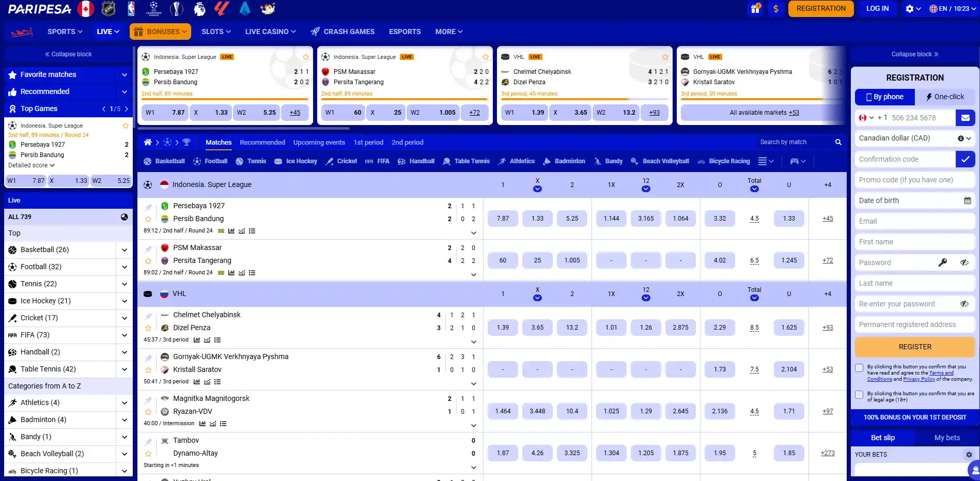Select the One-click registration tab
The width and height of the screenshot is (980, 481).
(945, 97)
